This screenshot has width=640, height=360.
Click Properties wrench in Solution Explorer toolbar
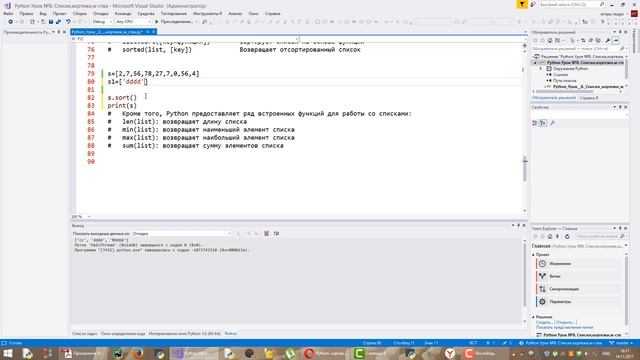(x=608, y=40)
